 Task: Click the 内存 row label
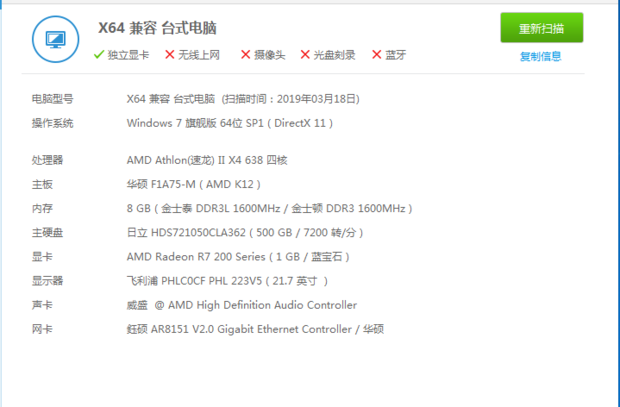[x=42, y=208]
